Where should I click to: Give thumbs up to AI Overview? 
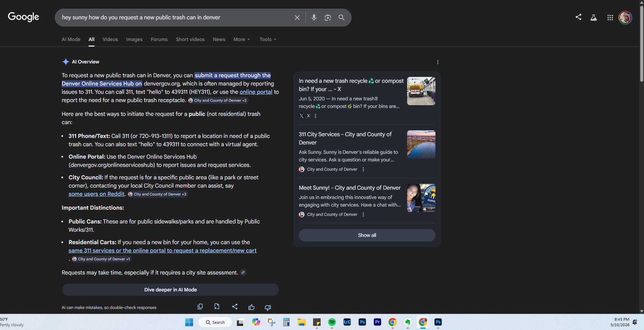[x=251, y=307]
